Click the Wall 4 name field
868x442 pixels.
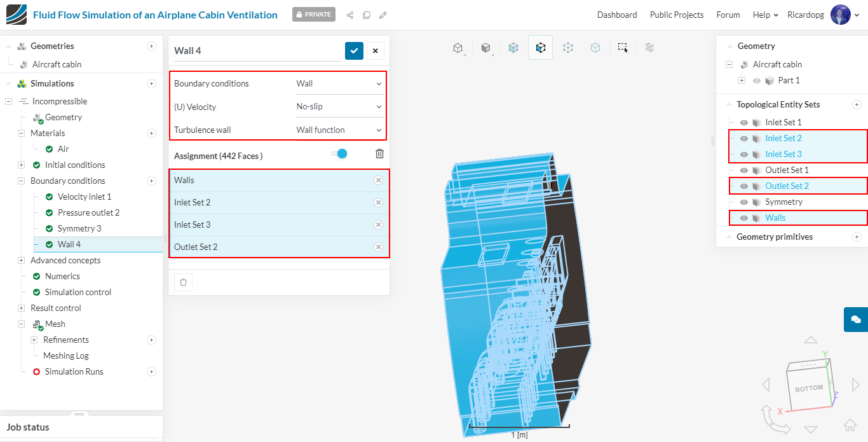point(257,51)
